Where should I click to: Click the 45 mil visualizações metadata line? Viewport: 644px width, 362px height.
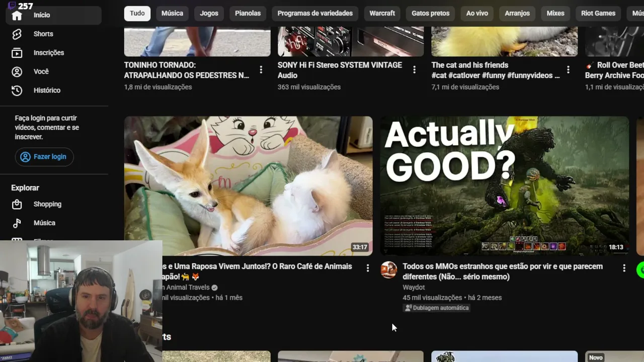pyautogui.click(x=452, y=298)
